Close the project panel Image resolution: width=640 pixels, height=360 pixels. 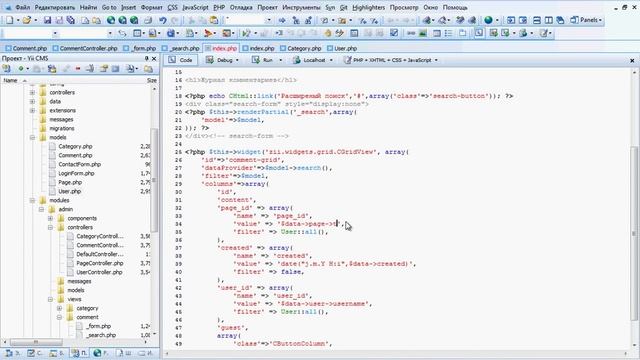point(154,59)
